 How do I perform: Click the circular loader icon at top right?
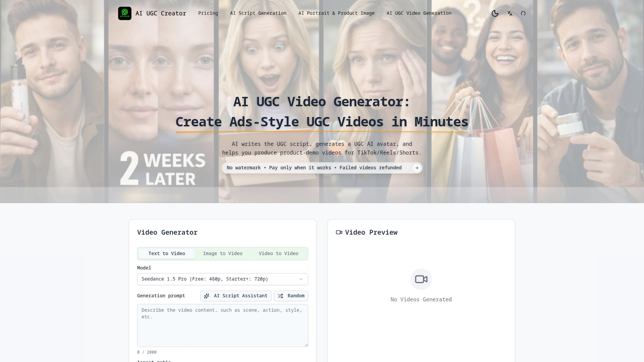[523, 13]
